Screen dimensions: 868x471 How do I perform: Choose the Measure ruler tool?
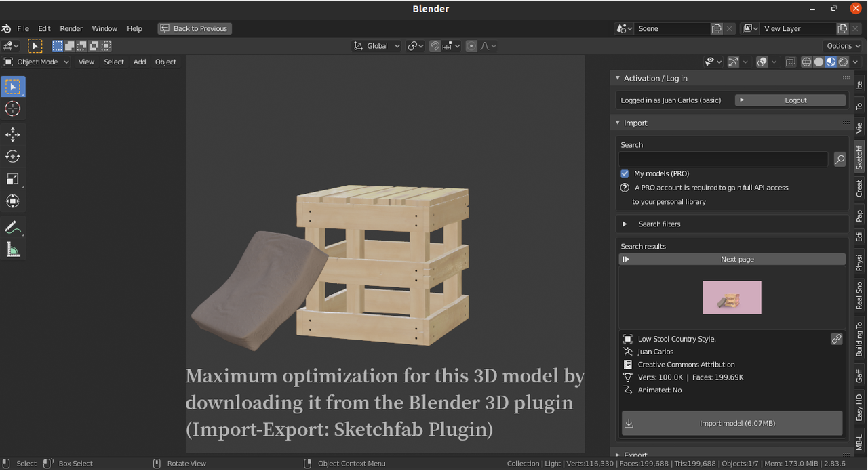tap(13, 250)
